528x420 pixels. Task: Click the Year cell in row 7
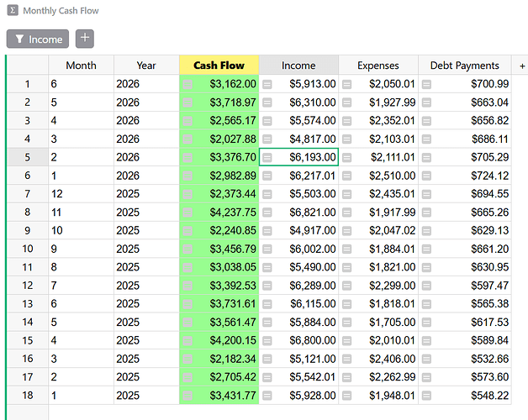click(x=146, y=194)
